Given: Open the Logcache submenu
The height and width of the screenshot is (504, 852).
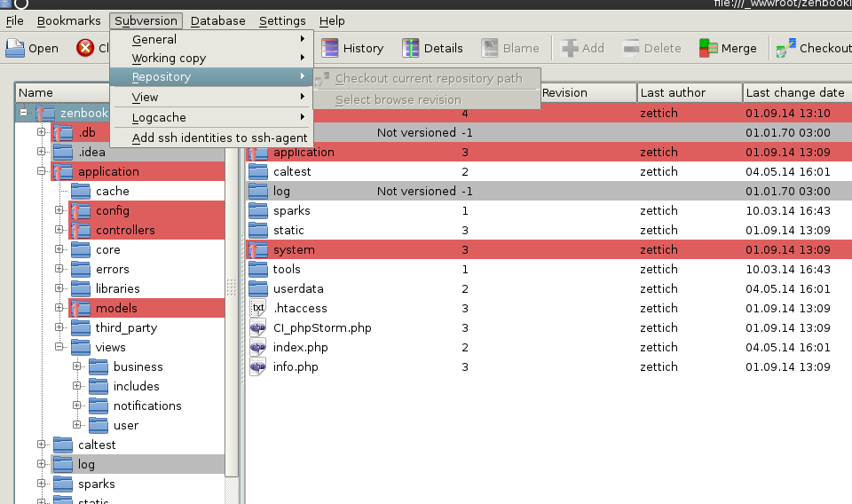Looking at the screenshot, I should pyautogui.click(x=212, y=117).
